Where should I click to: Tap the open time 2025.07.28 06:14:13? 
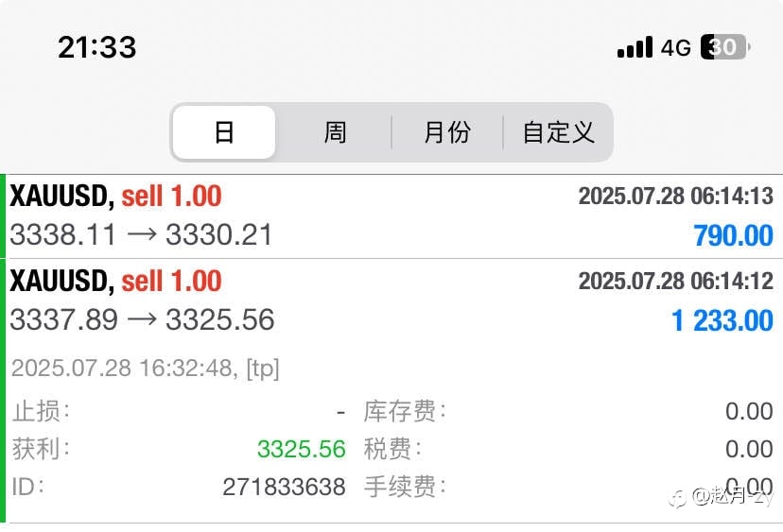(x=675, y=196)
